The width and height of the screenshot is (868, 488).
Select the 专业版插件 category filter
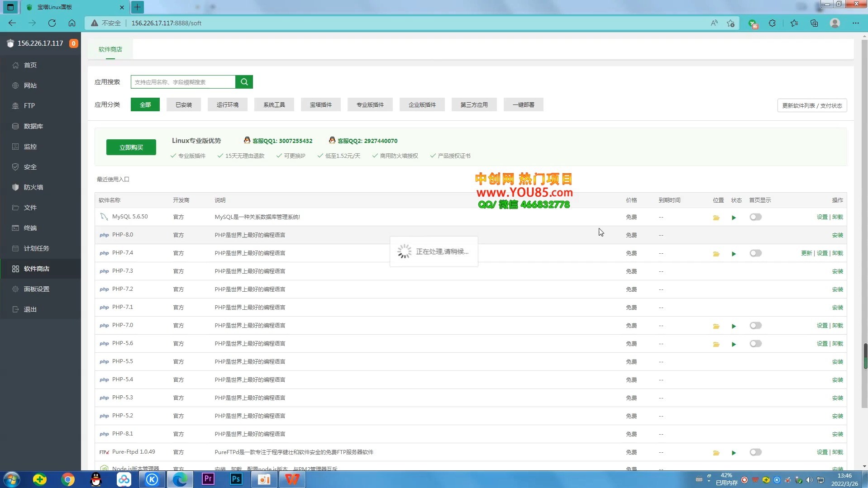coord(370,104)
